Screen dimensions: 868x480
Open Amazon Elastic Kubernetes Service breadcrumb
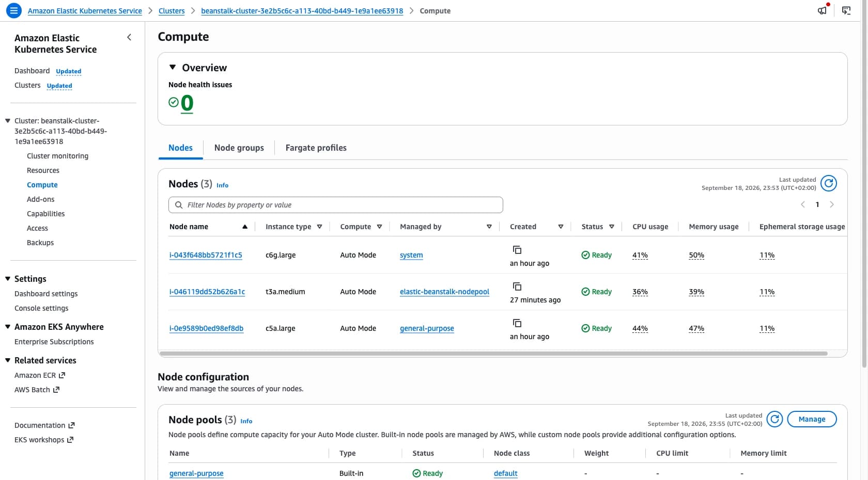[85, 11]
